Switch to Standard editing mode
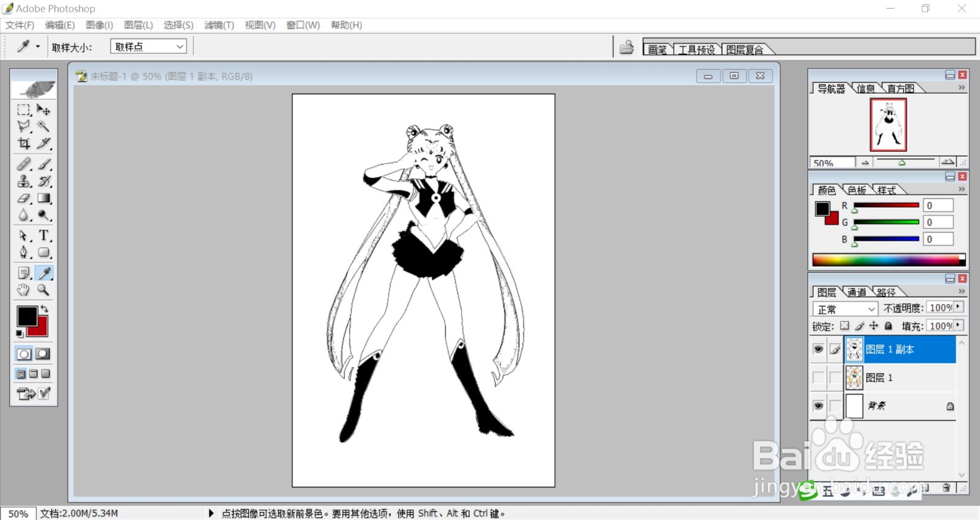The image size is (980, 520). click(x=24, y=353)
